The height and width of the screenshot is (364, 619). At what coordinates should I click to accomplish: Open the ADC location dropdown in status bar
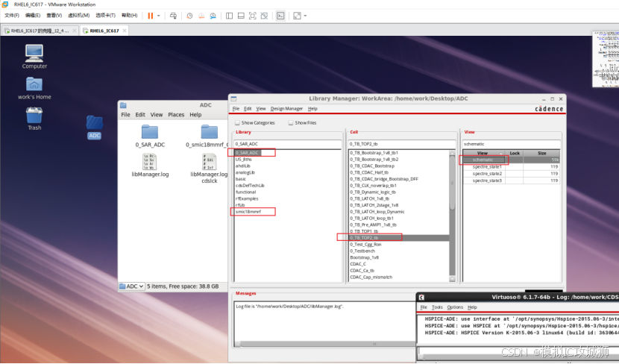click(132, 286)
